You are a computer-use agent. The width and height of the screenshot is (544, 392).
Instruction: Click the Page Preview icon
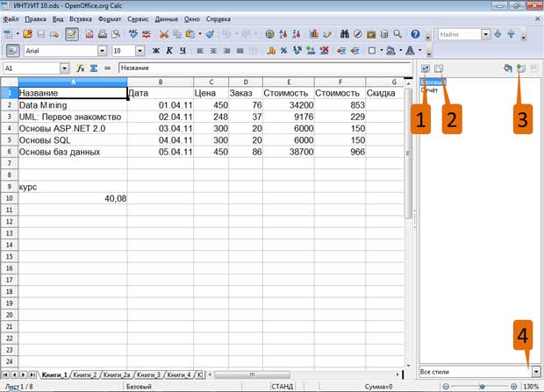coord(116,34)
